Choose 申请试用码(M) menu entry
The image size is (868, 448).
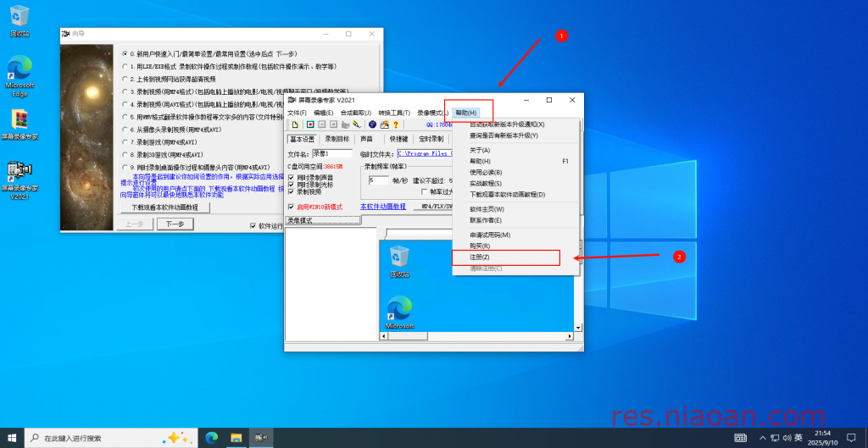[516, 235]
